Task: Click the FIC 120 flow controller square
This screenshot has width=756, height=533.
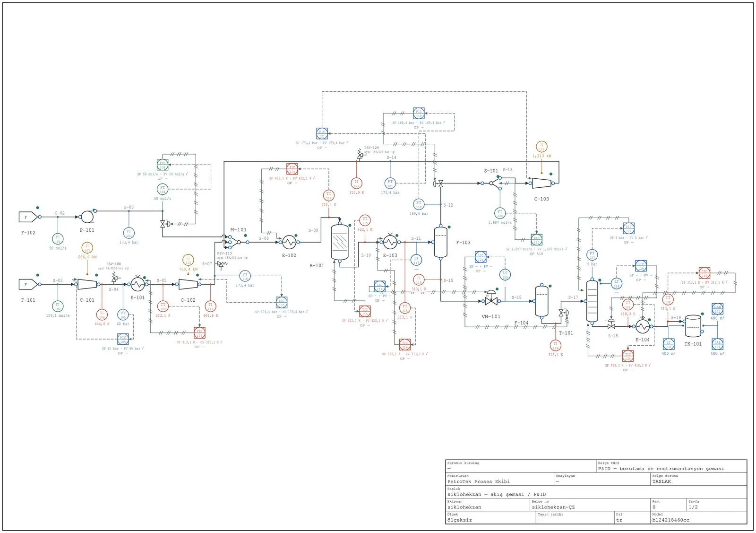Action: pyautogui.click(x=536, y=239)
